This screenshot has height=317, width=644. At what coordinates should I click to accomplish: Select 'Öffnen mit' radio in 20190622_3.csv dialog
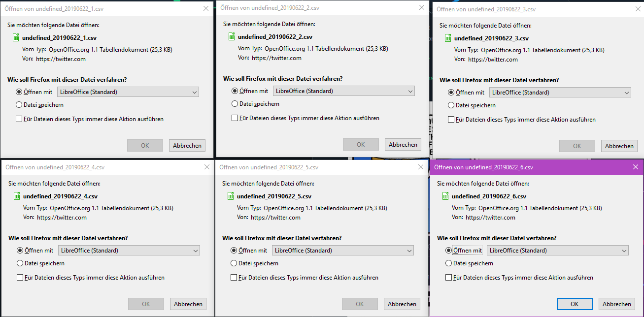(451, 93)
